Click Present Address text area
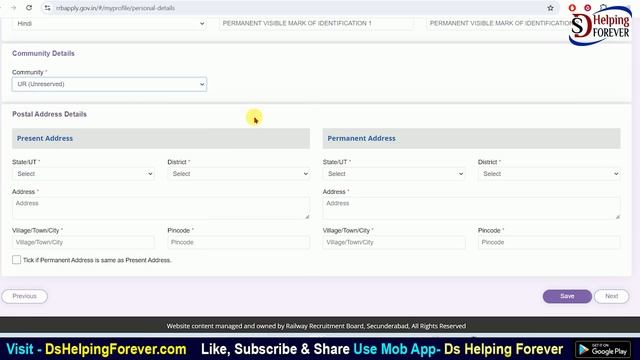Screen dimensions: 640x360 point(161,208)
